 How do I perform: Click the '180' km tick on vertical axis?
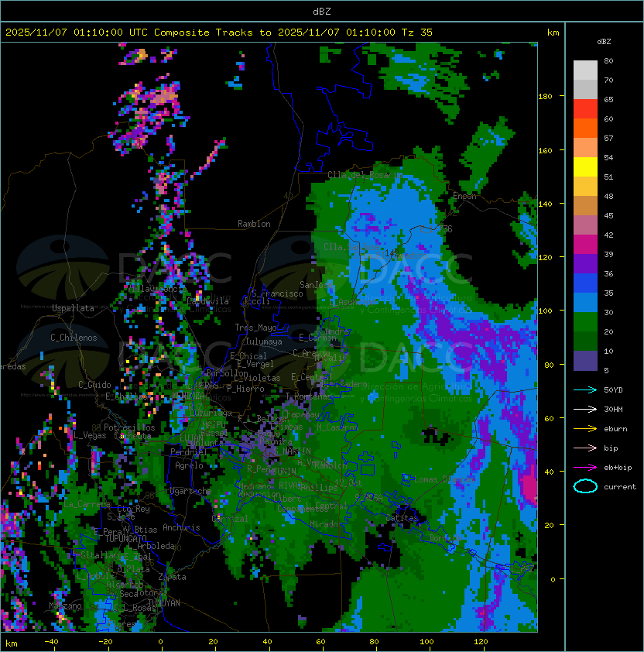point(545,97)
